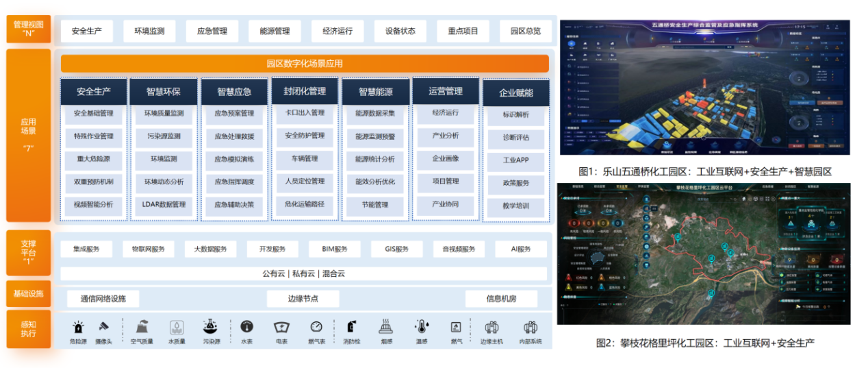Select the 烟感 smoke sensor icon

[386, 326]
